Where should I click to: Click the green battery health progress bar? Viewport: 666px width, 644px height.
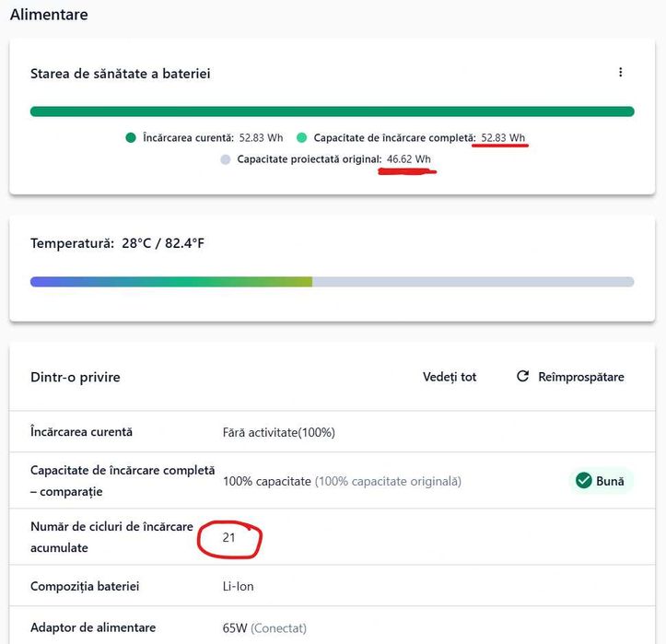pyautogui.click(x=332, y=111)
